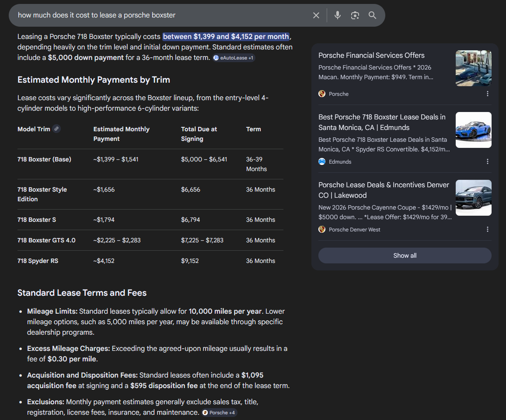Click the '$7,225 – $7,283' due at signing cell
The width and height of the screenshot is (506, 420).
[x=202, y=240]
